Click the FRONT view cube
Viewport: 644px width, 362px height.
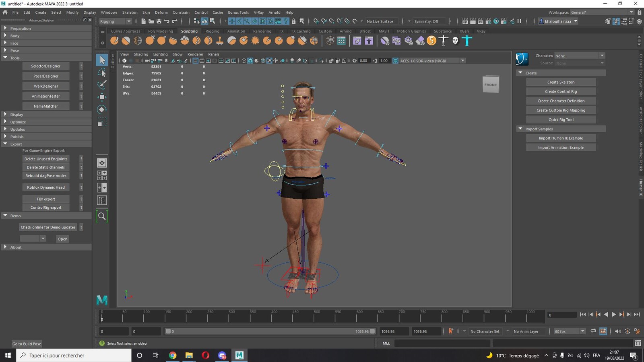491,84
